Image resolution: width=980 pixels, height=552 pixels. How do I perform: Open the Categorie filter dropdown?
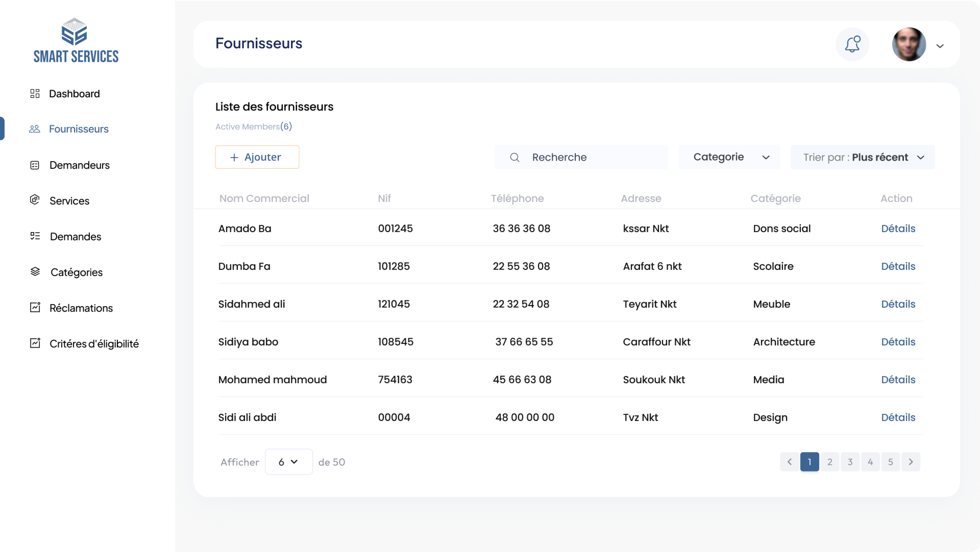click(729, 157)
